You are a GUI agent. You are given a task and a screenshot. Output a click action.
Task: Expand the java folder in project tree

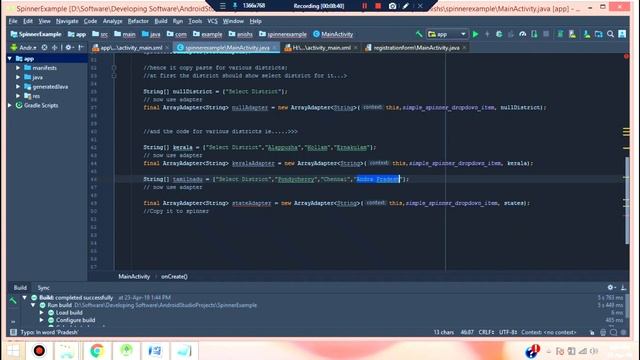click(18, 77)
